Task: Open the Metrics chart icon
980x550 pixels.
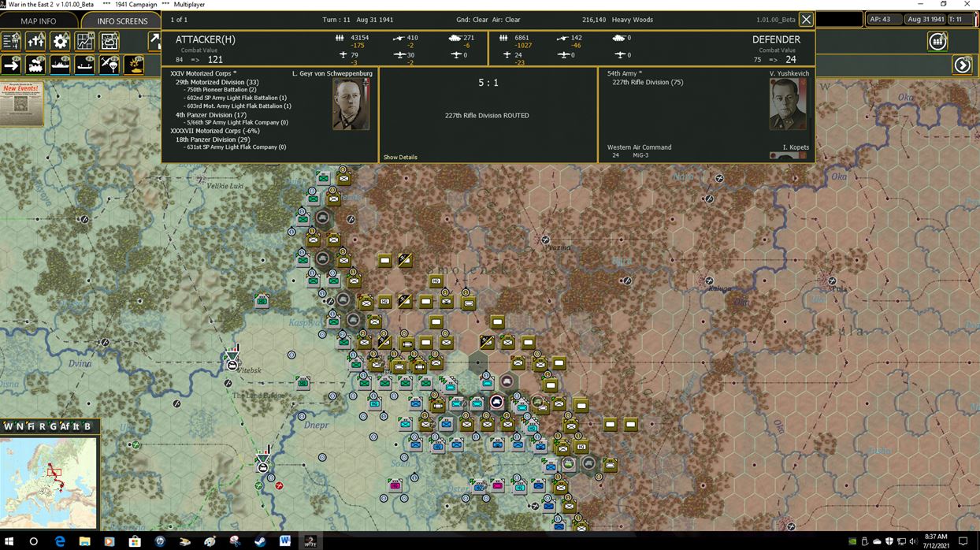Action: [84, 41]
